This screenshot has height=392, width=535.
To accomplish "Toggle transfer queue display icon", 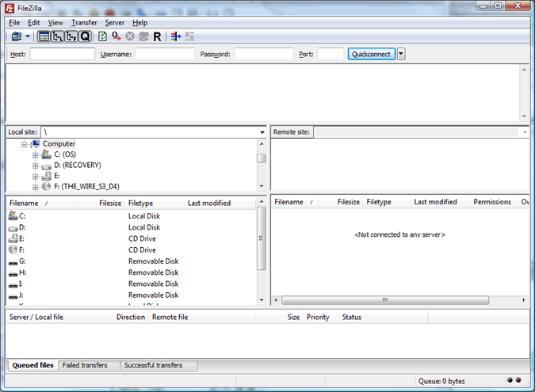I will [85, 36].
